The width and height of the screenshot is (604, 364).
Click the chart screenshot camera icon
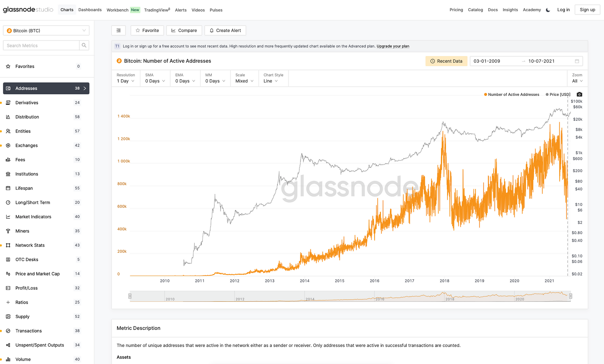[579, 94]
